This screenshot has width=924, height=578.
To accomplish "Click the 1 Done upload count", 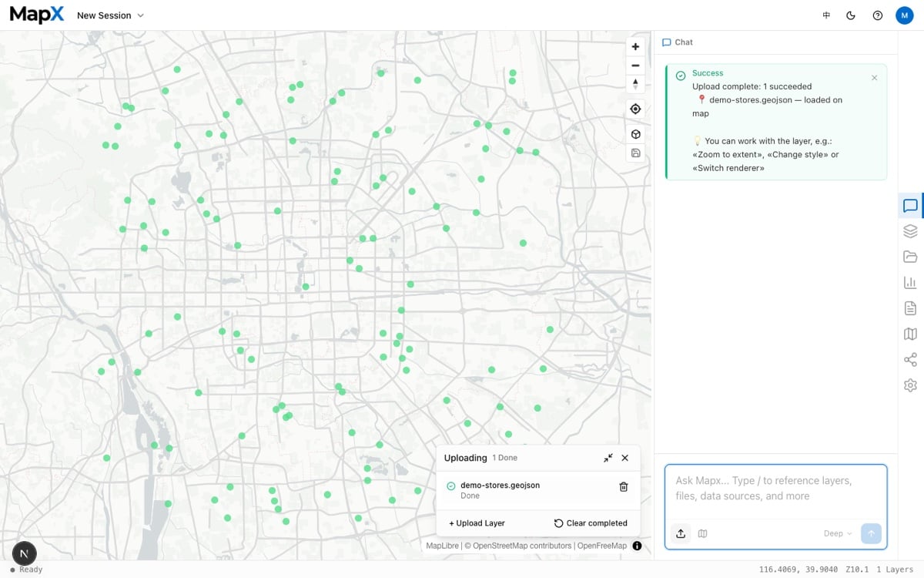I will 505,458.
